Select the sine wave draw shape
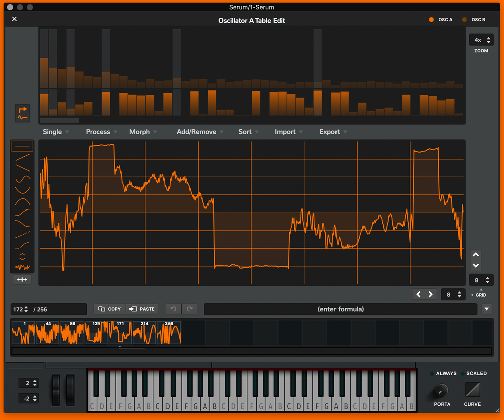 click(x=22, y=178)
